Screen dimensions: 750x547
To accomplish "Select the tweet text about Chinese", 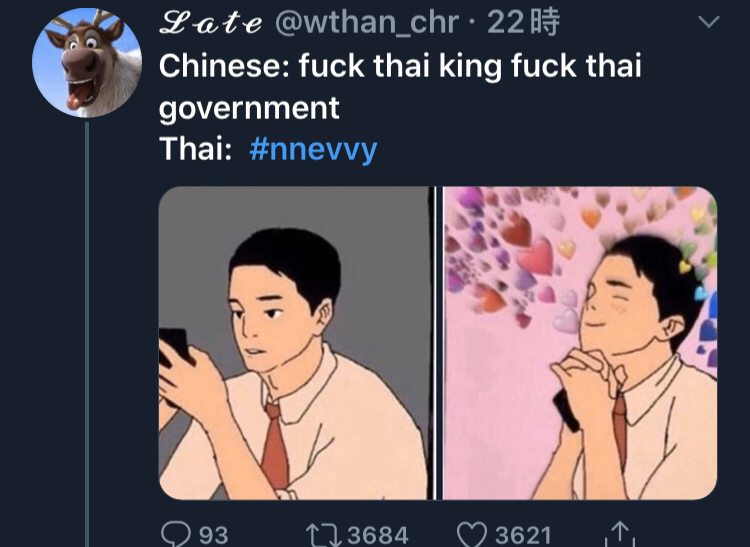I will (400, 107).
